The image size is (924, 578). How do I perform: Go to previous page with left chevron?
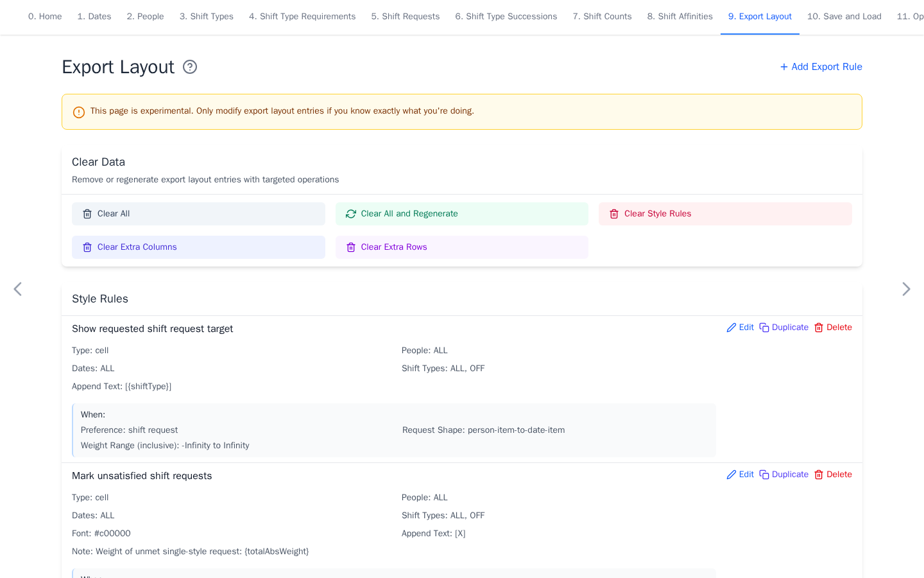click(18, 289)
